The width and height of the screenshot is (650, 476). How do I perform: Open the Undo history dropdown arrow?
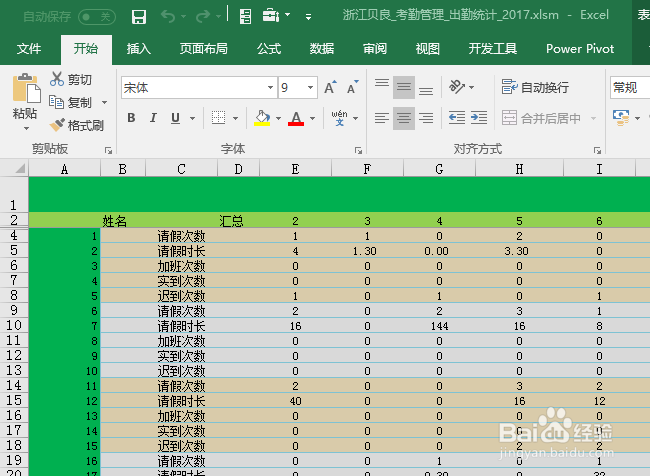[183, 17]
